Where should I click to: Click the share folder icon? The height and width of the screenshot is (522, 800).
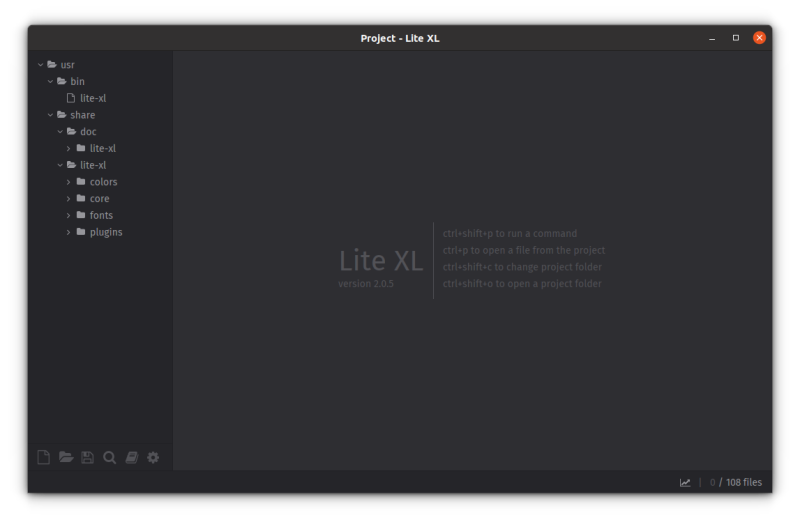62,115
